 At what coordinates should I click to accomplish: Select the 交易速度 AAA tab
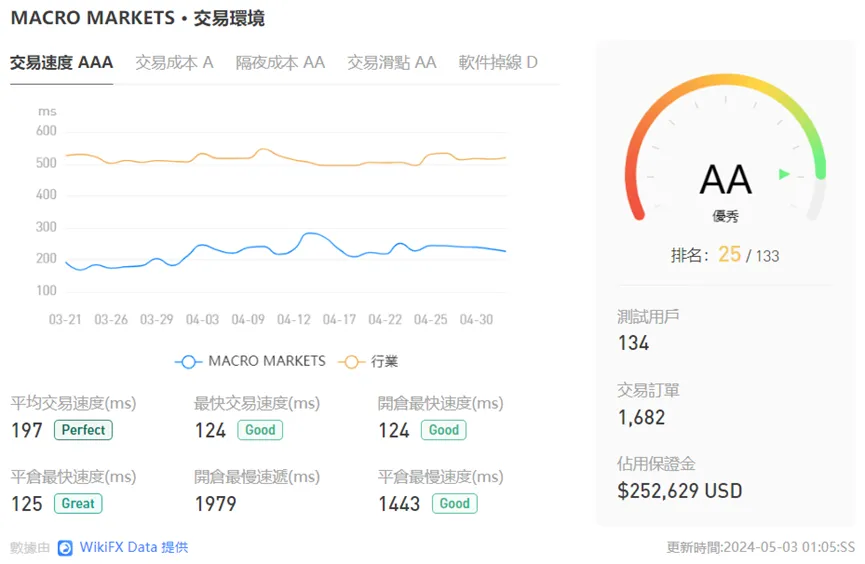(61, 62)
